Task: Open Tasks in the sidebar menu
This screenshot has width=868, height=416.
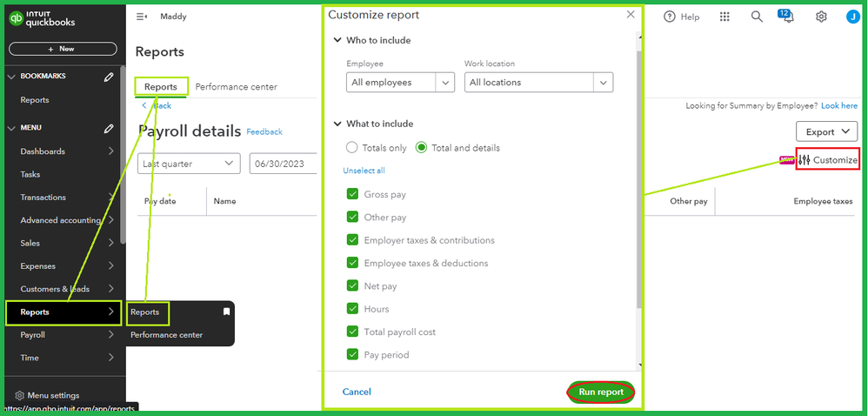Action: 30,174
